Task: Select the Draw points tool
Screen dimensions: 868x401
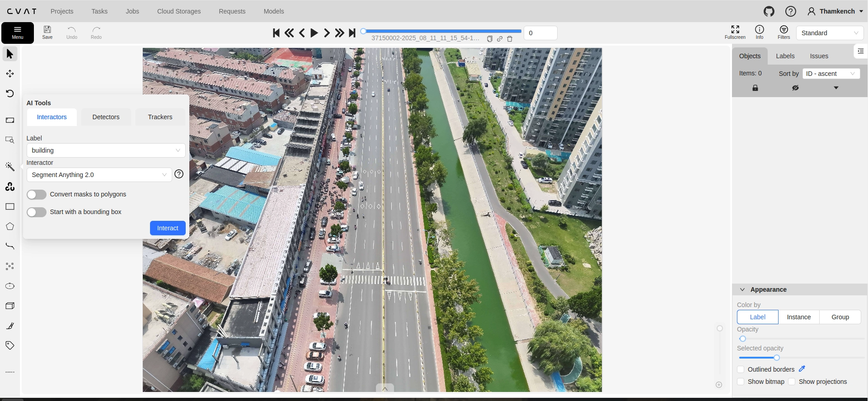Action: [10, 266]
